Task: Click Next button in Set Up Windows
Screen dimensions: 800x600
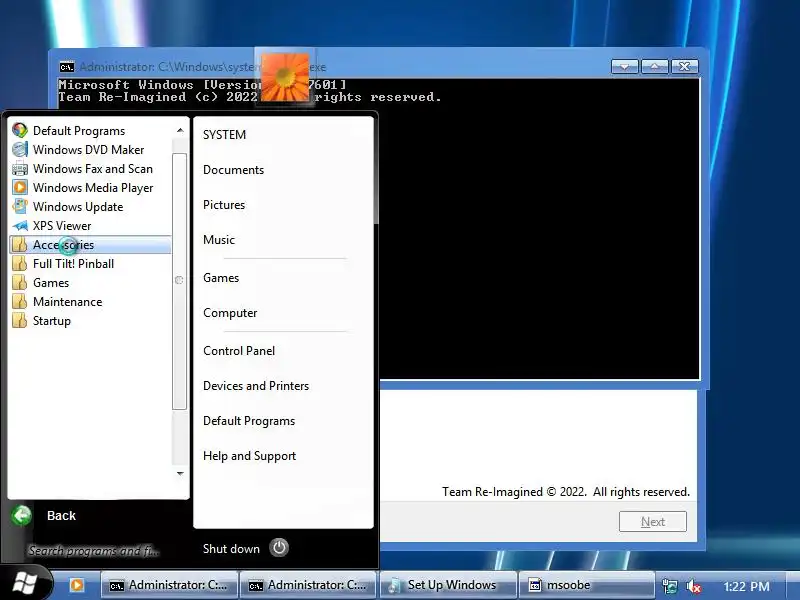Action: click(653, 521)
